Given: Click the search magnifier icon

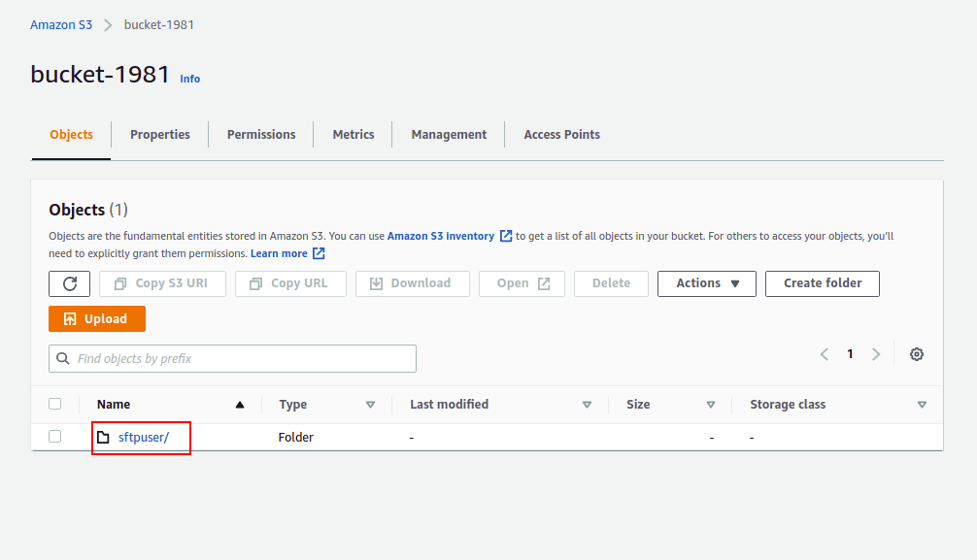Looking at the screenshot, I should click(x=63, y=359).
